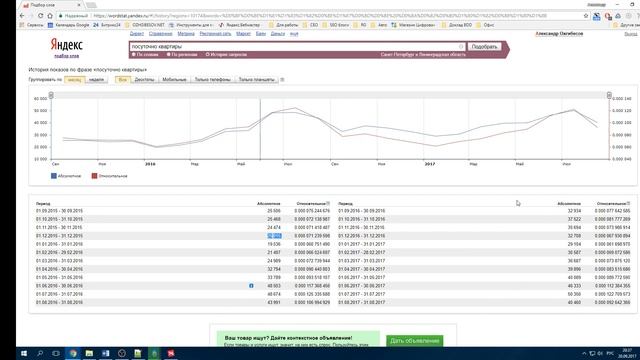
Task: Click the 'Подобрать' button
Action: pos(484,47)
